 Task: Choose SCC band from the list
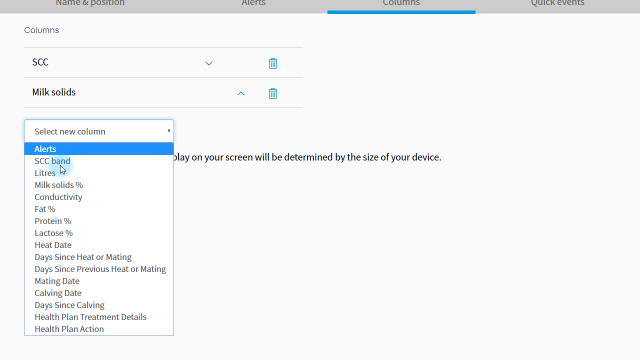[x=99, y=161]
